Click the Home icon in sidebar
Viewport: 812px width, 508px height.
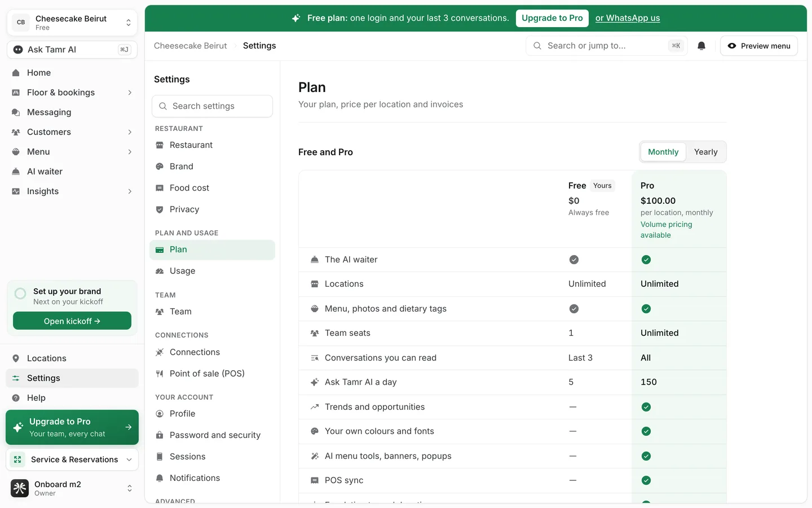[x=16, y=73]
